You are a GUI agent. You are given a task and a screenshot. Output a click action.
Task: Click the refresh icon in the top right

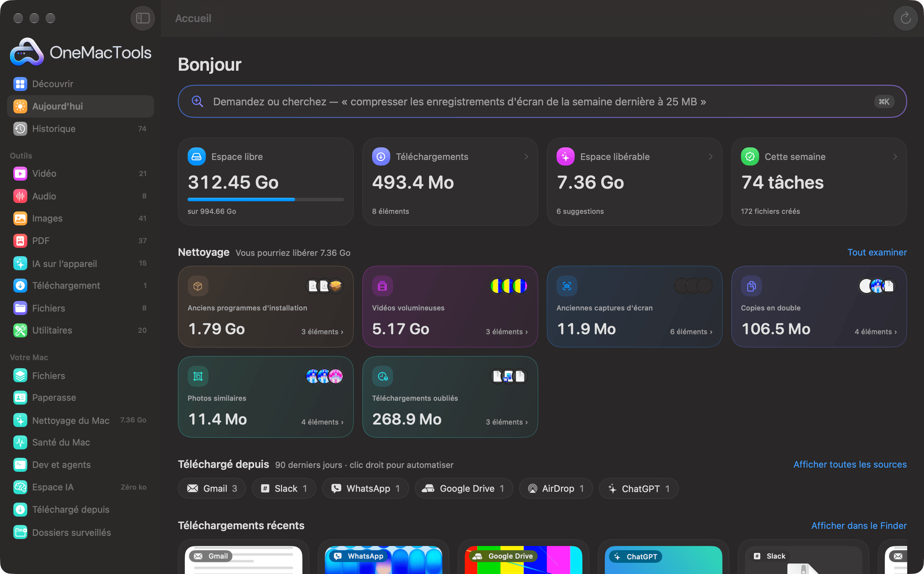coord(905,18)
